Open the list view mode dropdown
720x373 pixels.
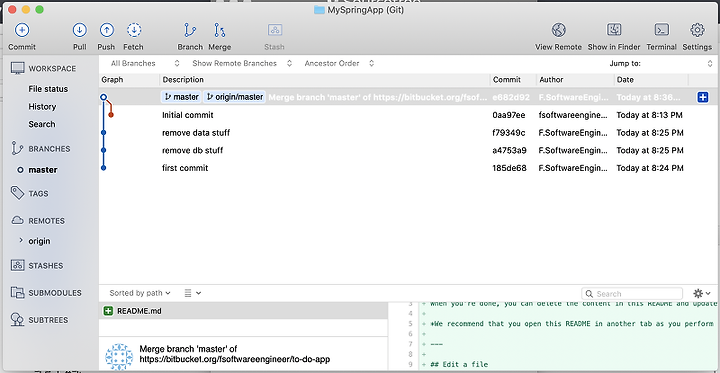click(193, 293)
